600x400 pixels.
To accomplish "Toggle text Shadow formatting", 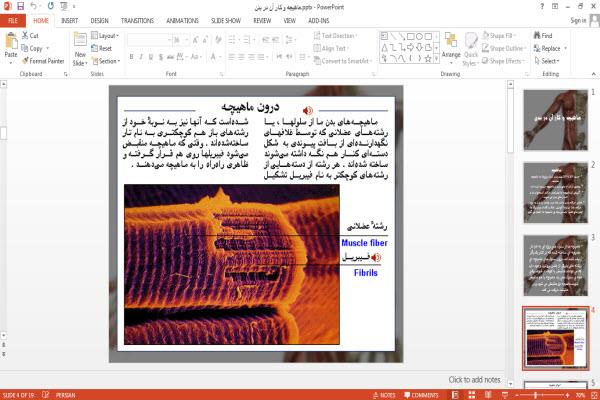I will (x=161, y=57).
